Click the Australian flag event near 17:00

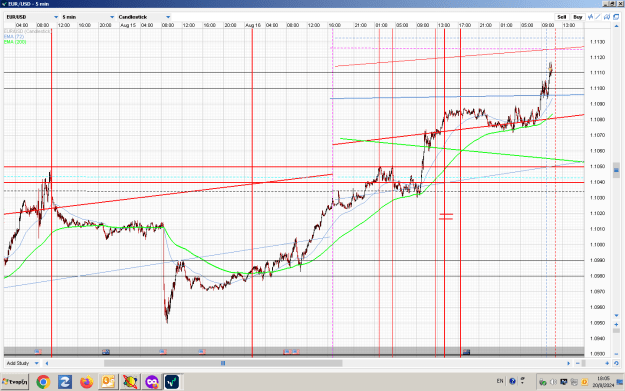point(466,352)
